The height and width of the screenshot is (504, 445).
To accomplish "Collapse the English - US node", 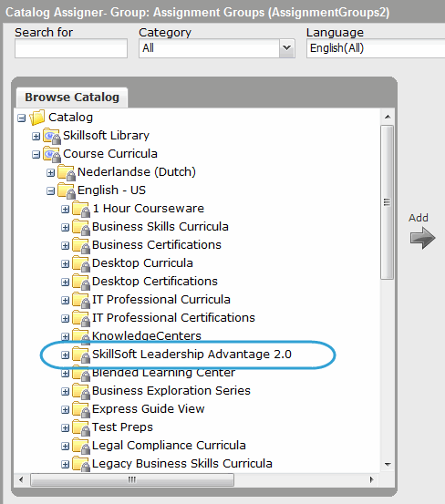I will [x=50, y=191].
